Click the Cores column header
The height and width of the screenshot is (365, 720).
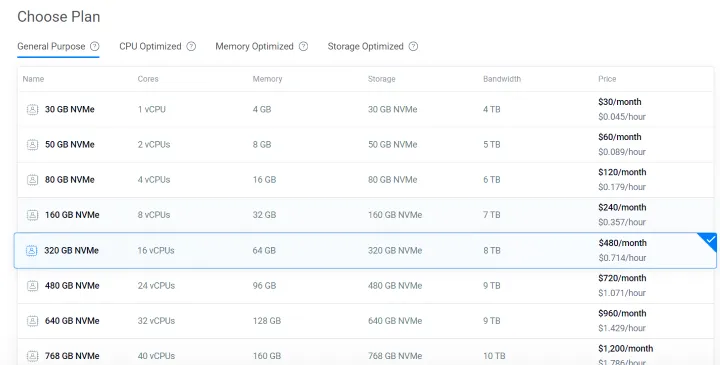click(x=148, y=79)
